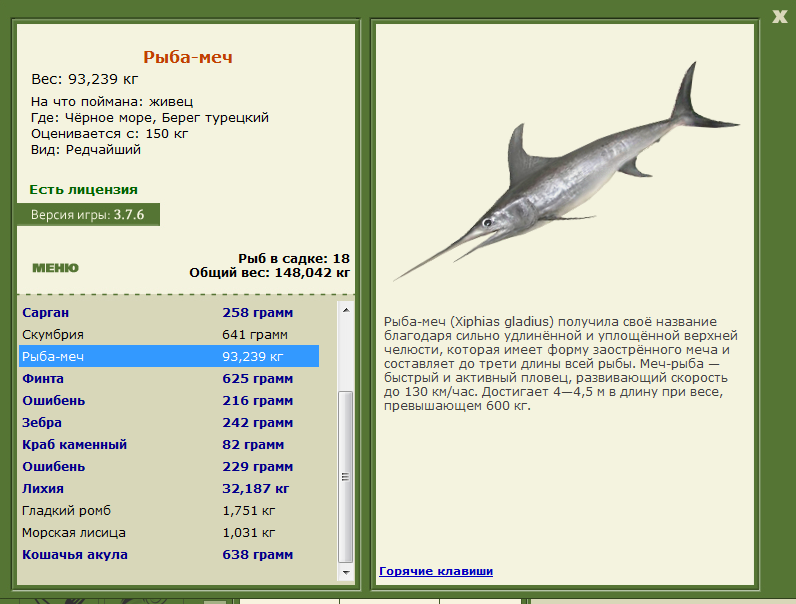Screen dimensions: 796x604
Task: Select Кошачья акула entry
Action: click(169, 554)
